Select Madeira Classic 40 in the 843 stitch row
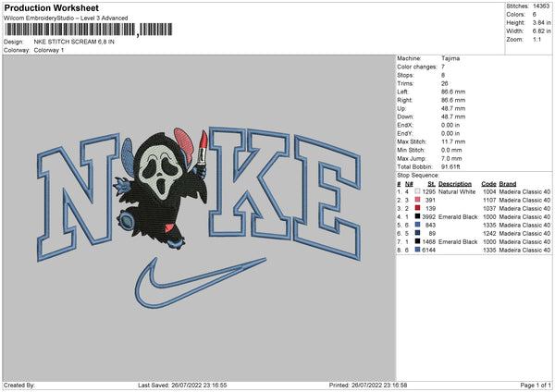This screenshot has height=392, width=555. pyautogui.click(x=524, y=225)
